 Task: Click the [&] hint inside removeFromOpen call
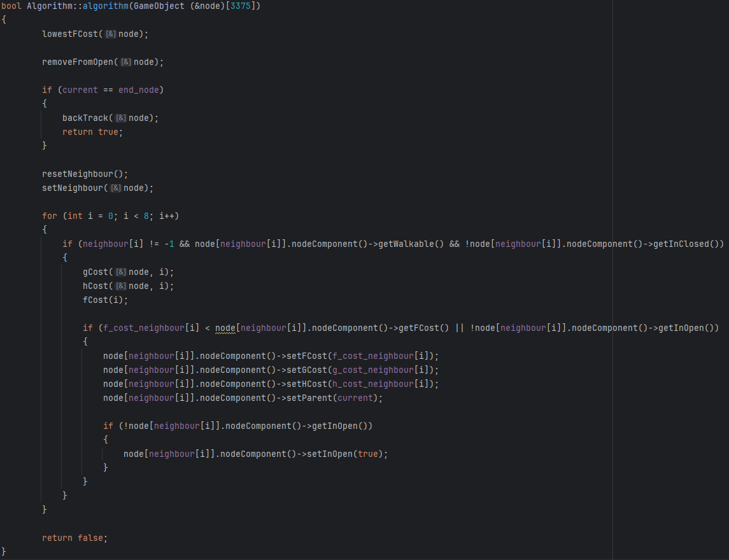coord(126,62)
